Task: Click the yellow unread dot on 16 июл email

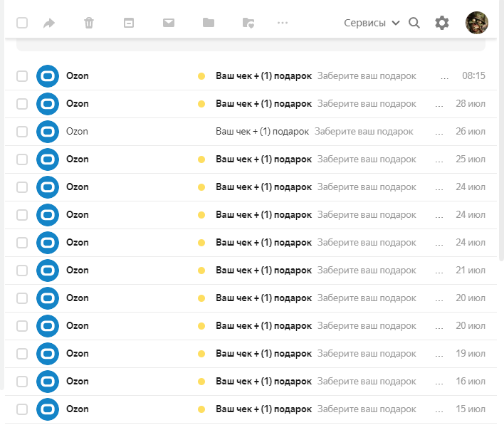Action: [201, 382]
